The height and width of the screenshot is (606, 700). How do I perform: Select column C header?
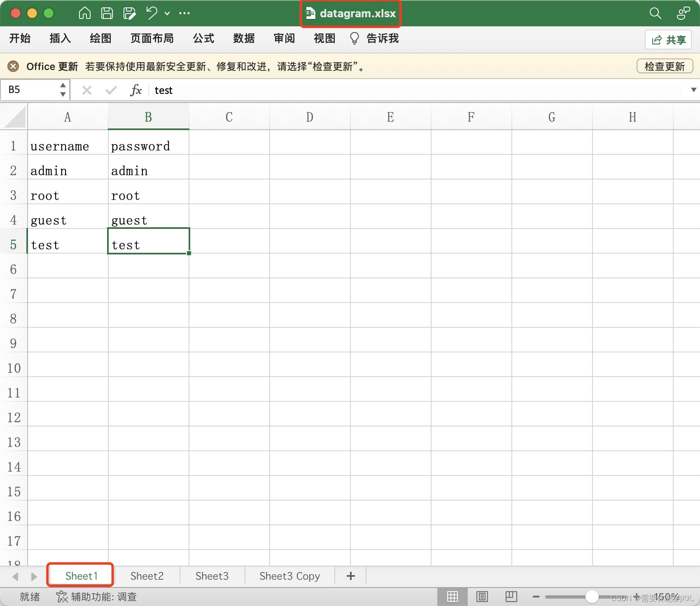[229, 117]
